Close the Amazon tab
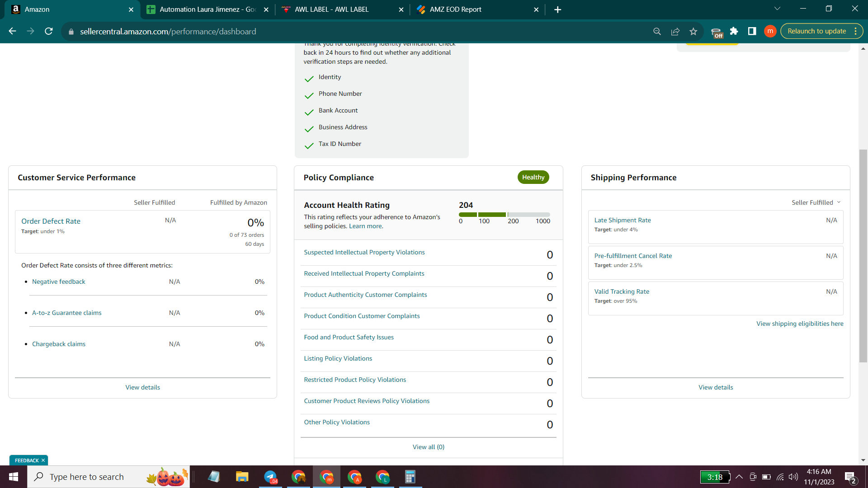The height and width of the screenshot is (488, 868). [x=131, y=9]
